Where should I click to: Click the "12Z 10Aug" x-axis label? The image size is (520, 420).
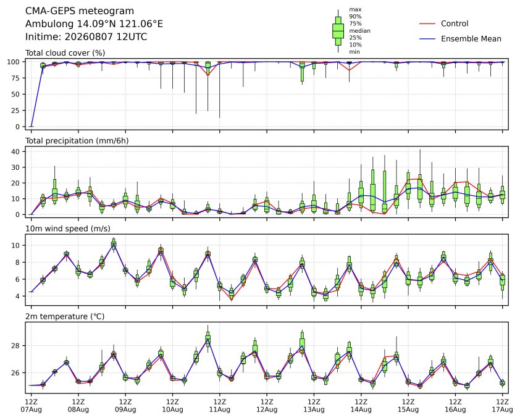[x=172, y=406]
